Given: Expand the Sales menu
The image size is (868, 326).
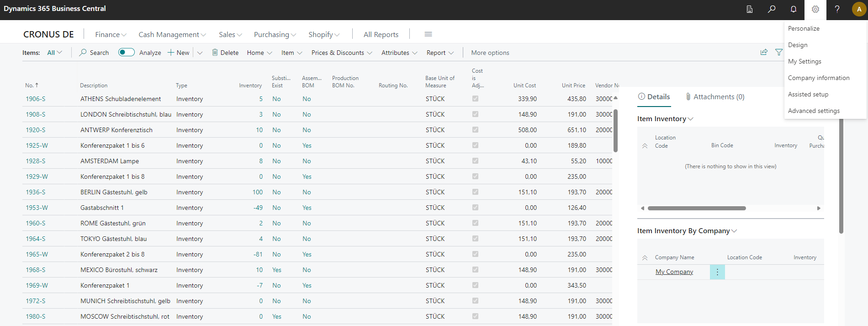Looking at the screenshot, I should (x=230, y=35).
